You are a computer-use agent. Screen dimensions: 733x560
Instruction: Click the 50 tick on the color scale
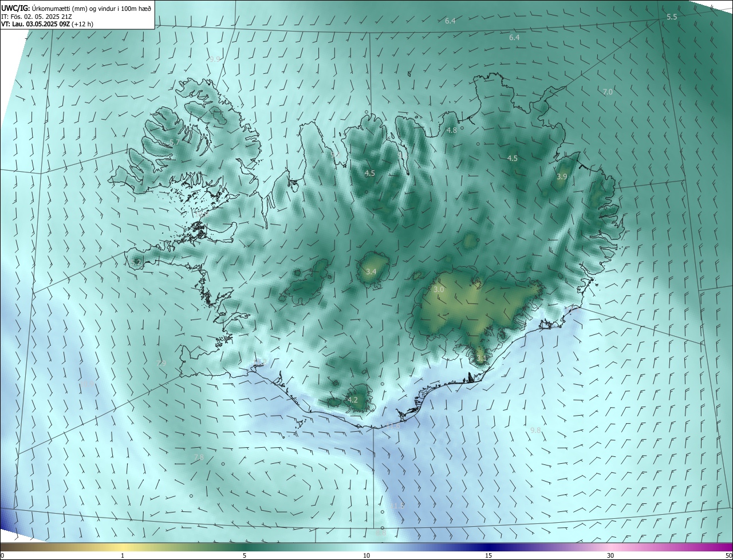click(728, 556)
